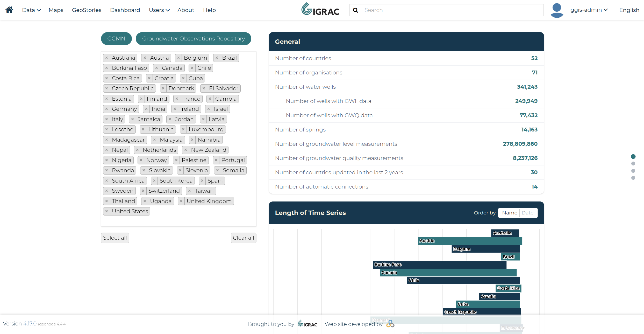Remove Chile tag with its x

point(192,68)
